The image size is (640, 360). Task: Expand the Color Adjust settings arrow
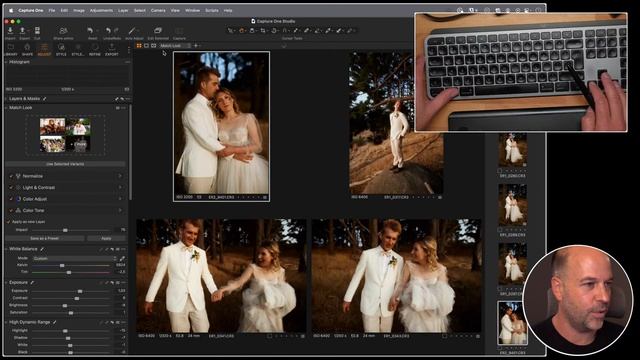click(x=120, y=199)
